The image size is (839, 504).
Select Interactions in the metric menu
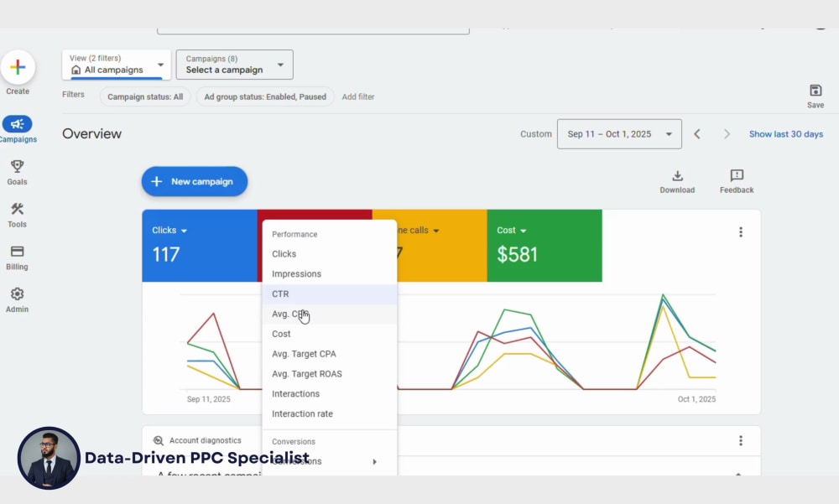point(330,394)
